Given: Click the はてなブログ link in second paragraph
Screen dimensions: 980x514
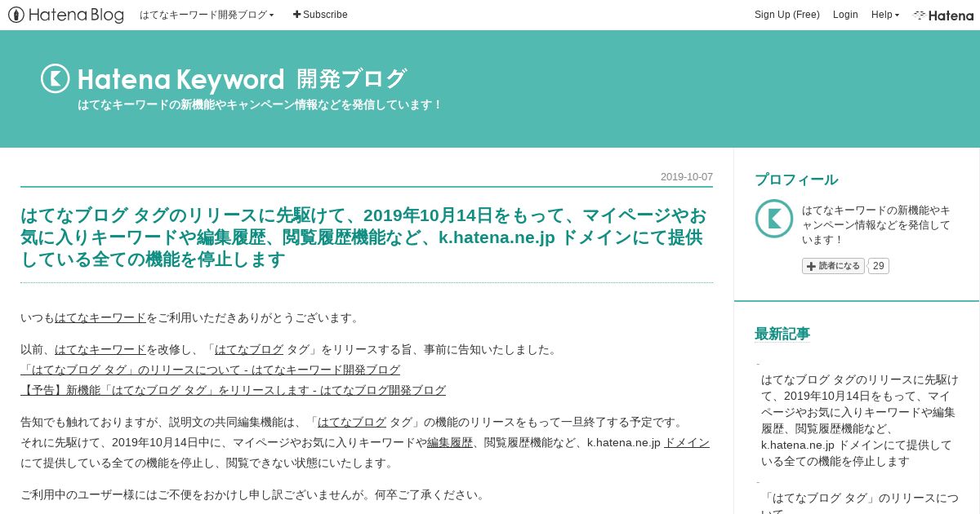Looking at the screenshot, I should coord(249,349).
